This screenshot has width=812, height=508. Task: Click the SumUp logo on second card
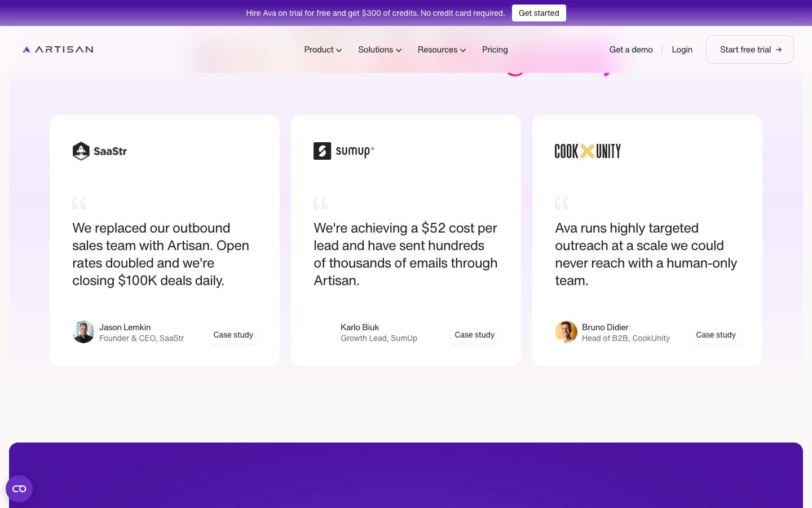[x=343, y=151]
